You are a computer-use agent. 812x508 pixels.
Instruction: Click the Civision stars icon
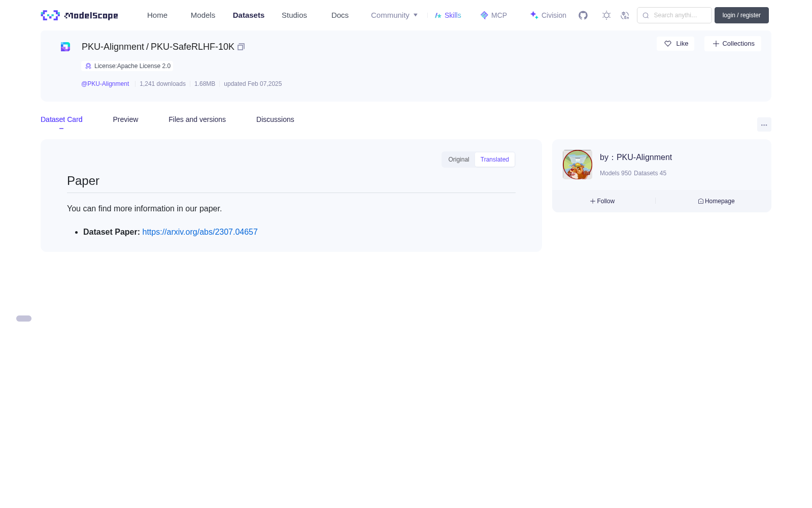(x=534, y=15)
